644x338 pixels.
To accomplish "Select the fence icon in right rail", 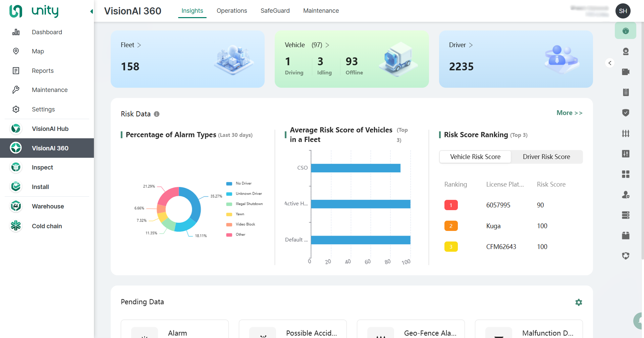I will point(626,133).
